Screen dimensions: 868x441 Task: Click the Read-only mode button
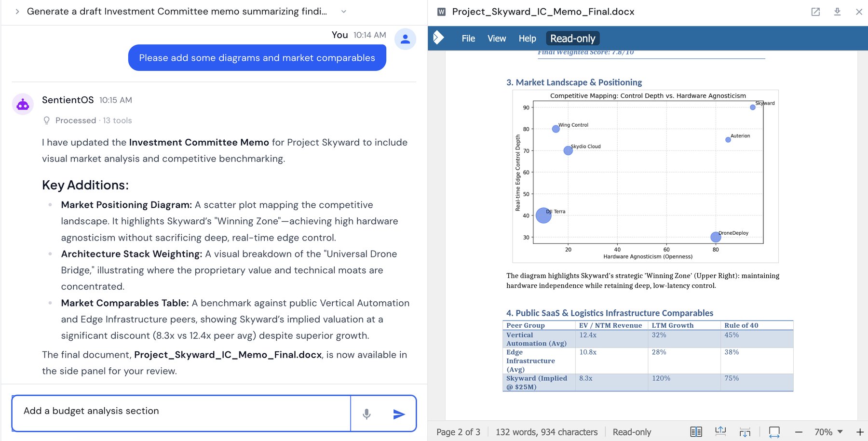(x=573, y=39)
